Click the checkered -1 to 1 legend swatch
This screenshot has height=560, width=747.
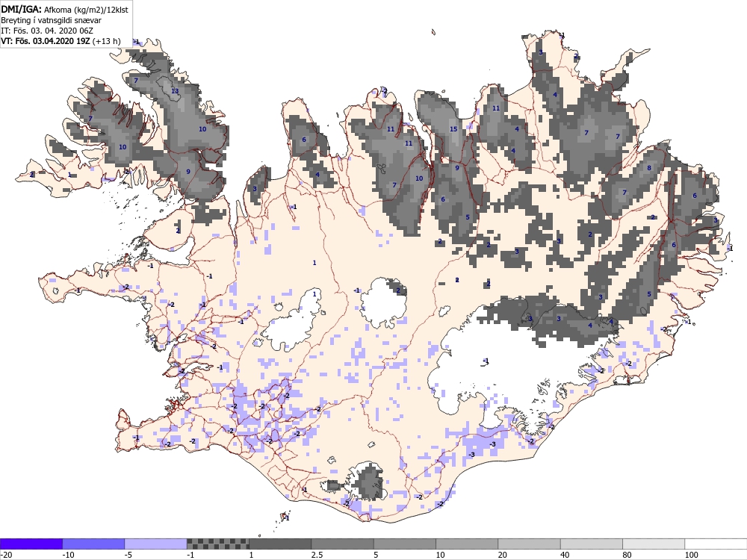pos(217,544)
